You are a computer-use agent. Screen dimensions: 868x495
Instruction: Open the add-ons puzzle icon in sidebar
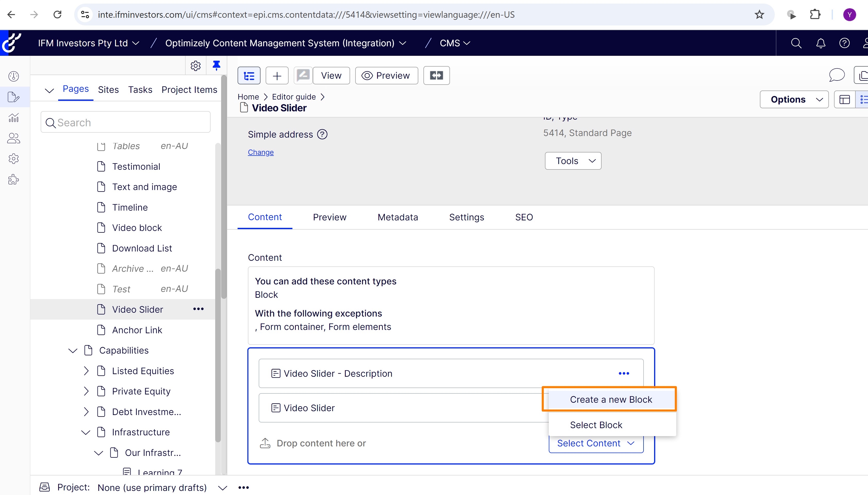tap(14, 179)
